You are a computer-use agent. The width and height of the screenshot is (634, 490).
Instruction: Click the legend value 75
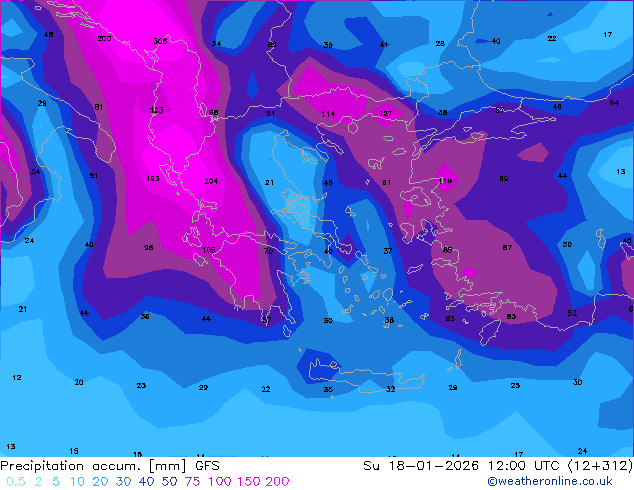(192, 482)
